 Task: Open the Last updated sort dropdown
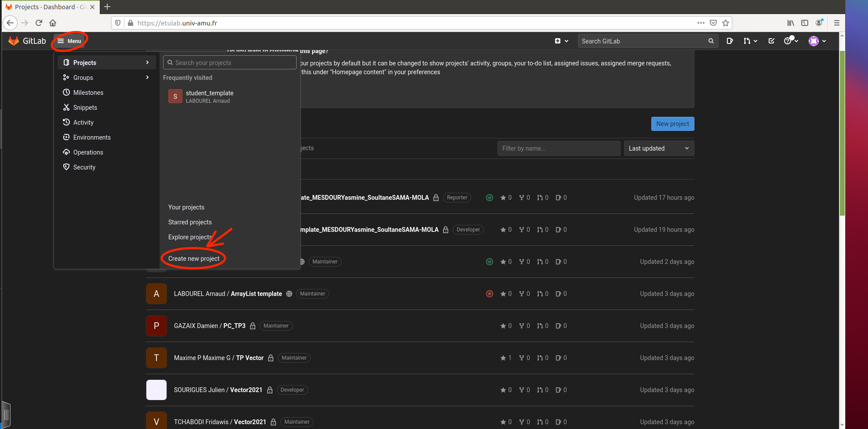pyautogui.click(x=658, y=148)
